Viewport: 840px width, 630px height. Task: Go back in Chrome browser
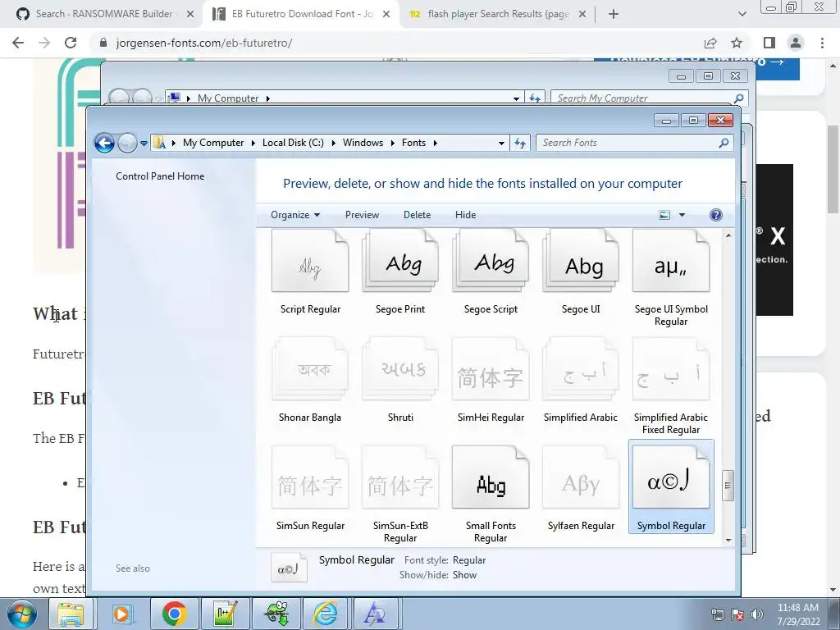(18, 43)
